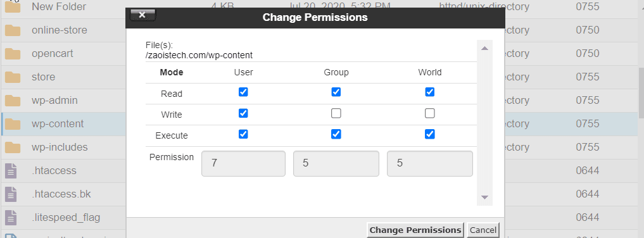Click the online-store folder icon

pos(13,30)
